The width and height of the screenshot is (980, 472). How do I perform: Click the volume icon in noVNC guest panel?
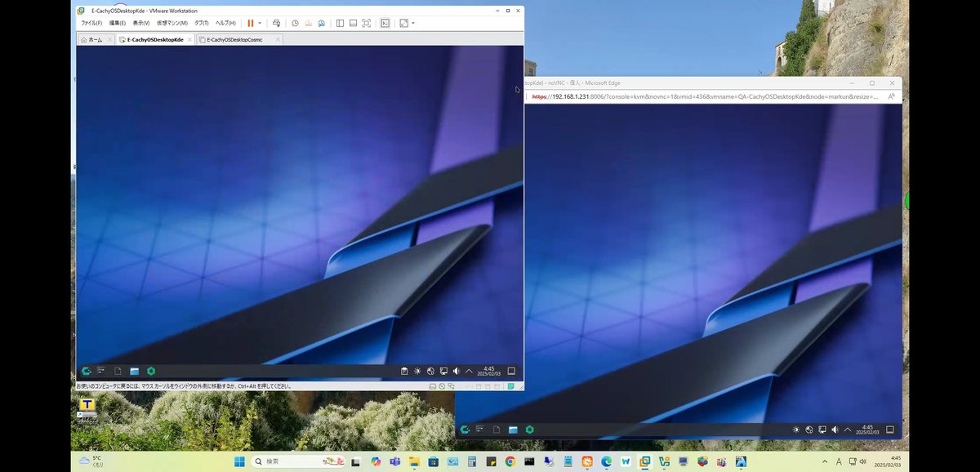(835, 430)
